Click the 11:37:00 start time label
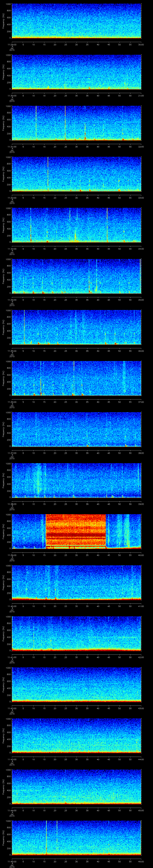Image resolution: width=153 pixels, height=868 pixels. pyautogui.click(x=12, y=453)
